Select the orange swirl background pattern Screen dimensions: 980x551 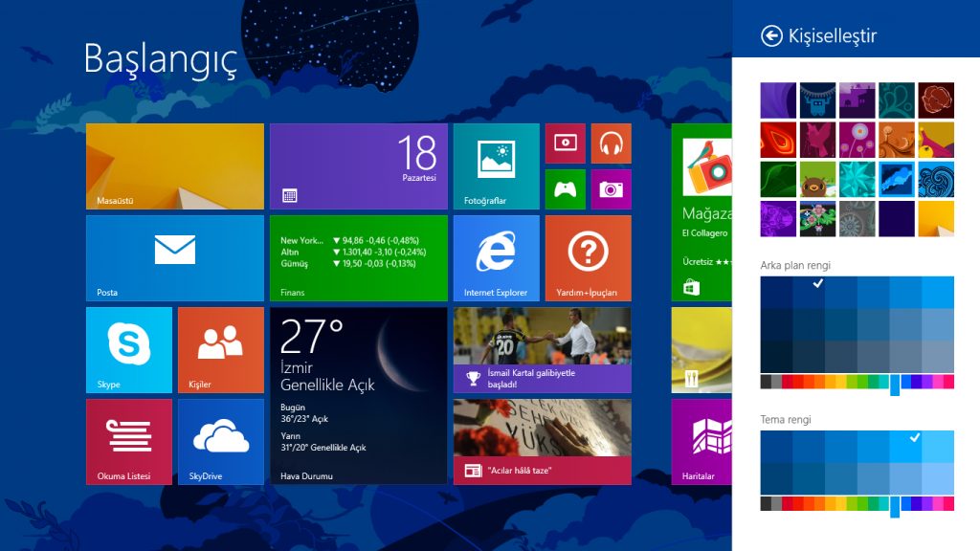(896, 140)
